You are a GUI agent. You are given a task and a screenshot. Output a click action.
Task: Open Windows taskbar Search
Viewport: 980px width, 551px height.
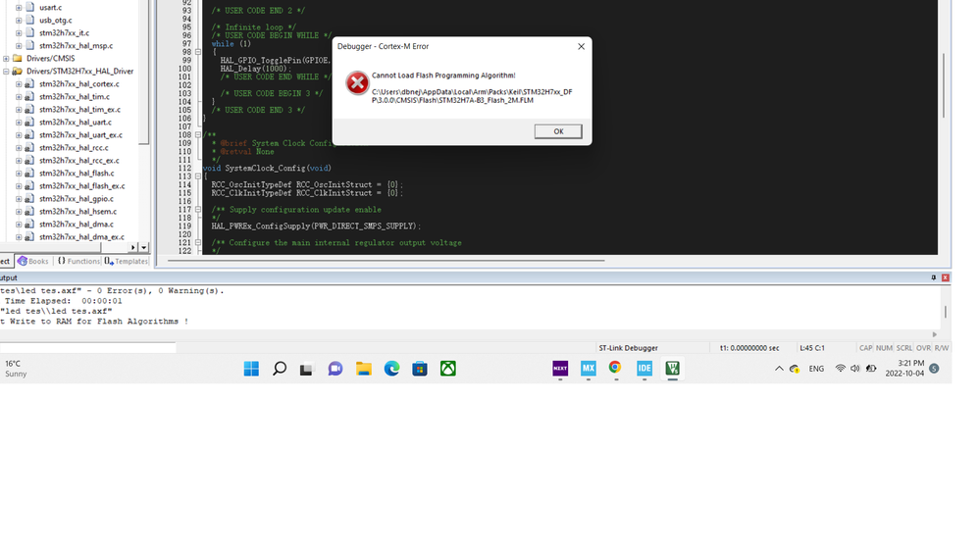coord(280,369)
